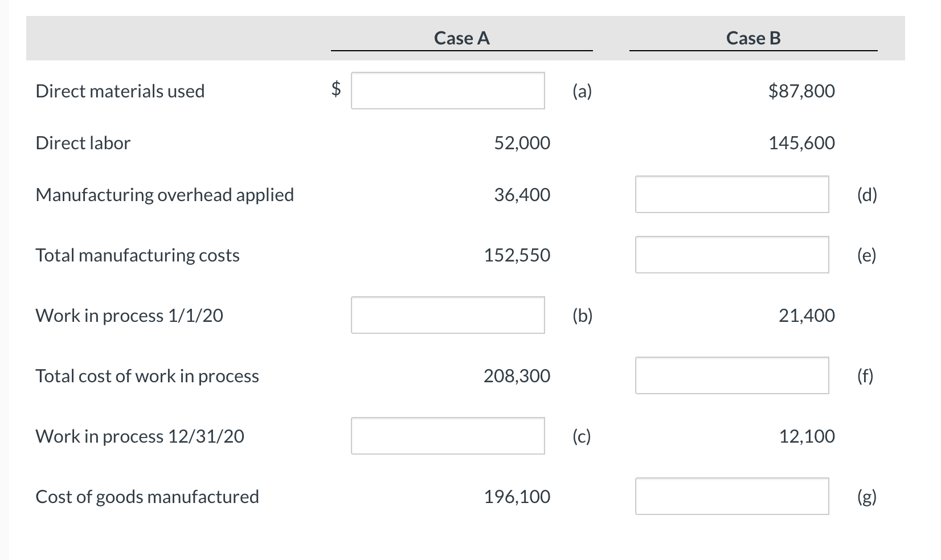This screenshot has width=941, height=560.
Task: Click the 152,550 total manufacturing costs value
Action: [x=517, y=254]
